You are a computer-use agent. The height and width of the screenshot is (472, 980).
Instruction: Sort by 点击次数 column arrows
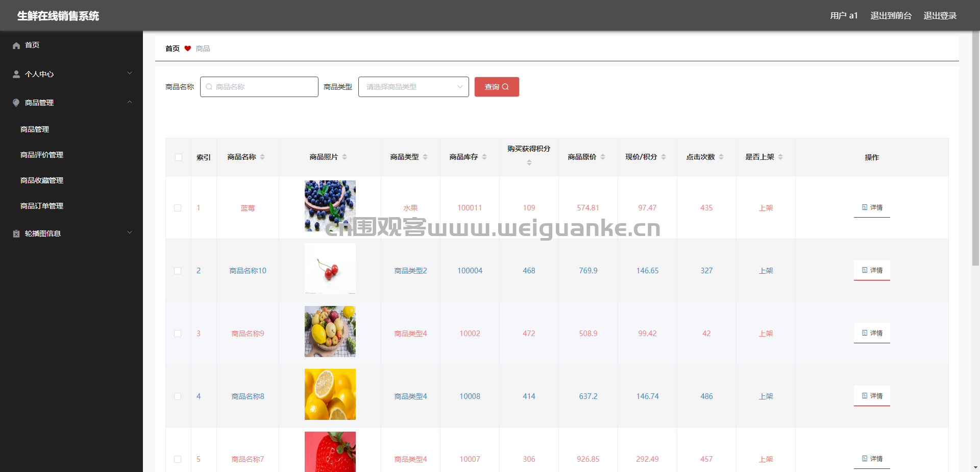[721, 157]
